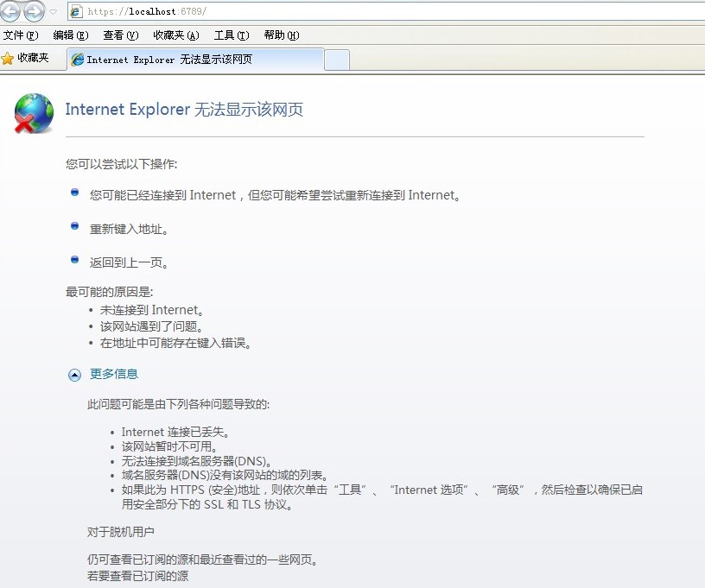Click the page icon in address bar
705x588 pixels.
[75, 11]
